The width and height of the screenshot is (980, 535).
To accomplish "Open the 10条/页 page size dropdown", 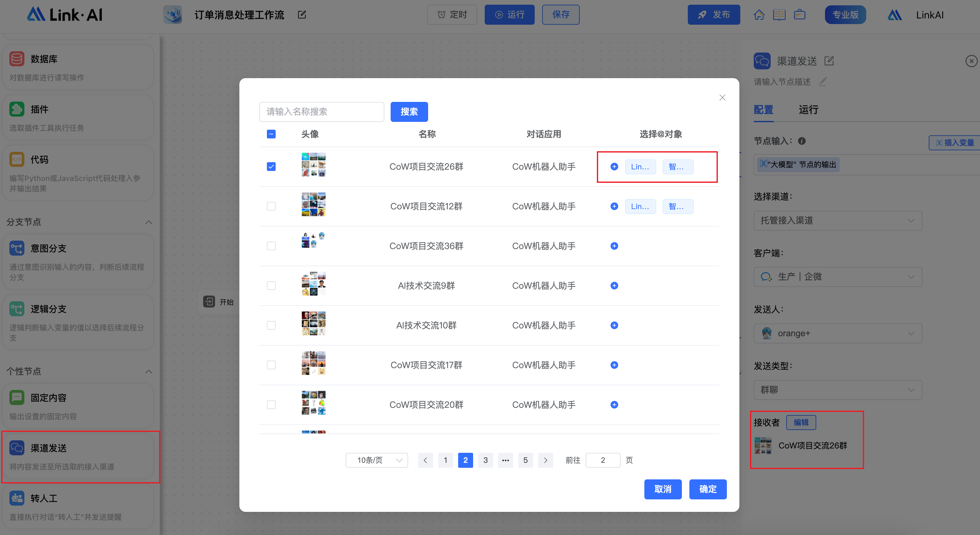I will click(x=377, y=460).
